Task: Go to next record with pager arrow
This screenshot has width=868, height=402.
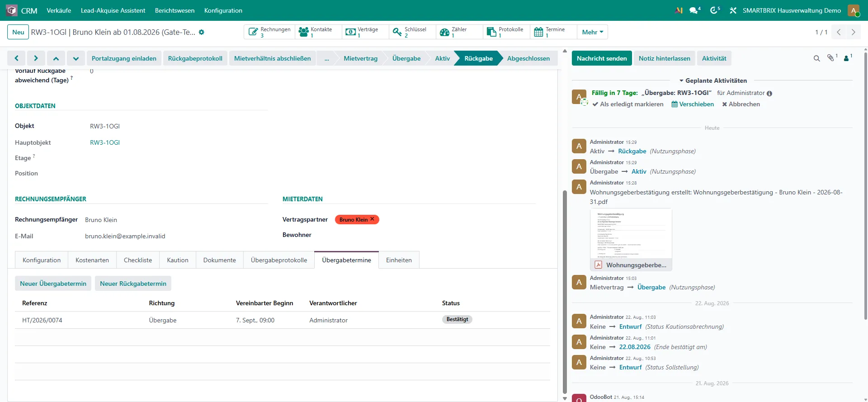Action: click(853, 32)
